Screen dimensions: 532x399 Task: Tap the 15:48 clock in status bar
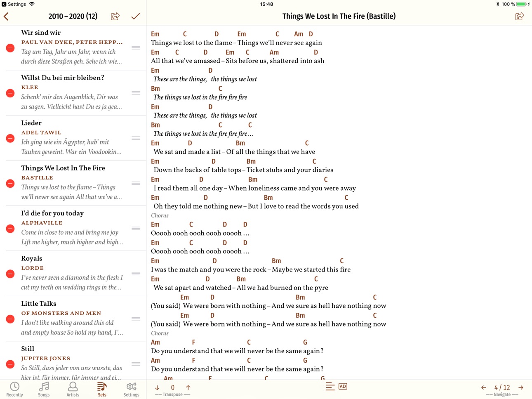pos(266,4)
